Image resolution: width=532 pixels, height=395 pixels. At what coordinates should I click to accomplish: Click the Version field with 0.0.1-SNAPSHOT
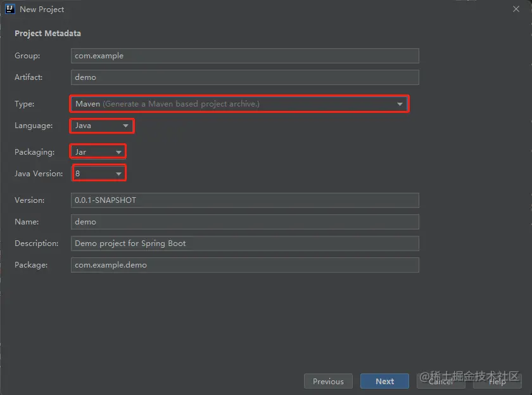coord(244,200)
